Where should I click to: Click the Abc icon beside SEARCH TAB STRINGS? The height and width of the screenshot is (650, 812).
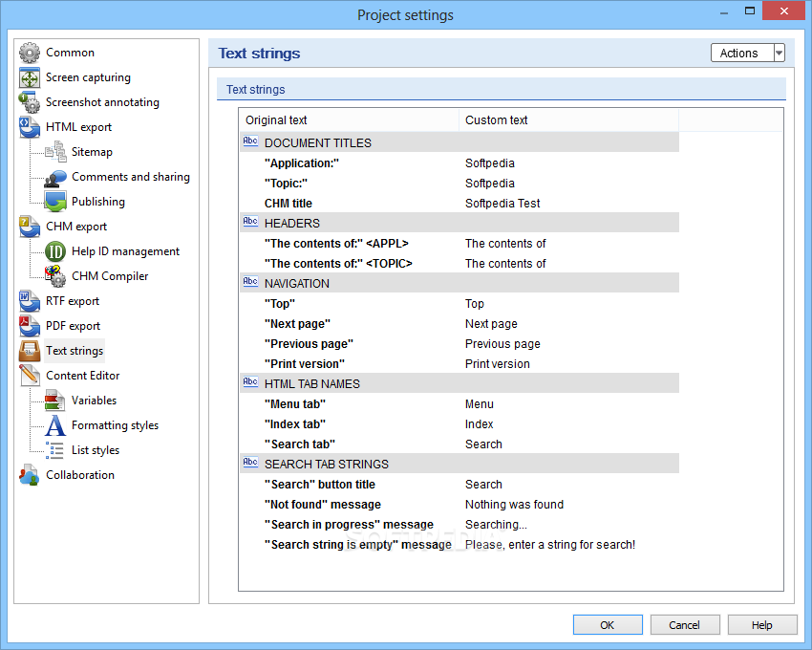coord(250,463)
